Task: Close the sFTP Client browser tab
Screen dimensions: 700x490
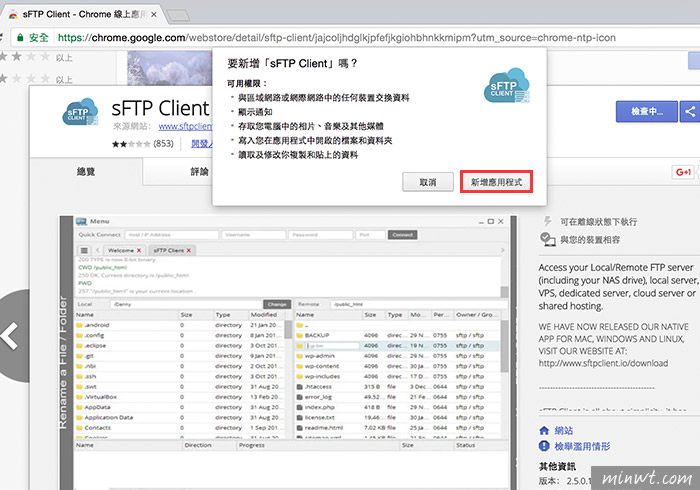Action: pos(154,14)
